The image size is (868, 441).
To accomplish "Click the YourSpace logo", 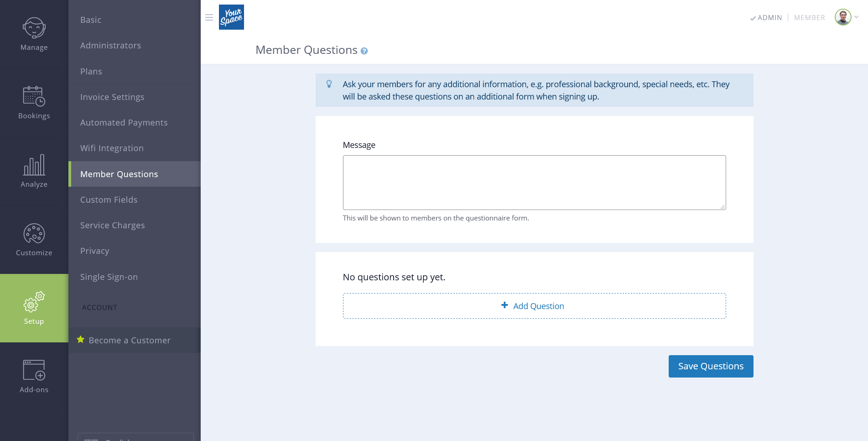I will pyautogui.click(x=231, y=17).
